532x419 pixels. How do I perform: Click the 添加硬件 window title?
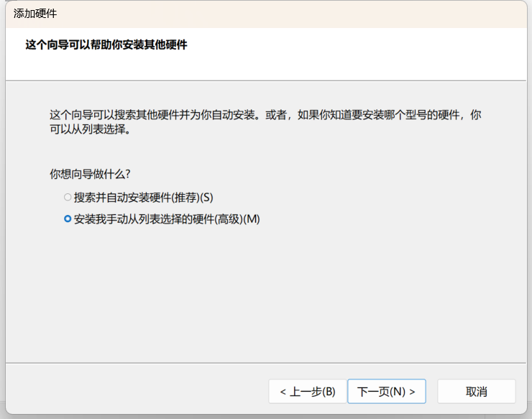click(x=35, y=14)
